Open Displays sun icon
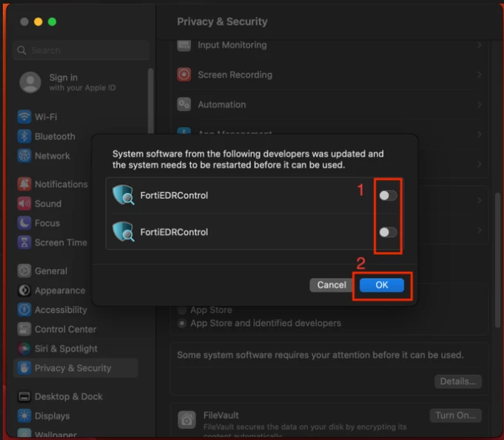This screenshot has width=504, height=440. coord(24,416)
